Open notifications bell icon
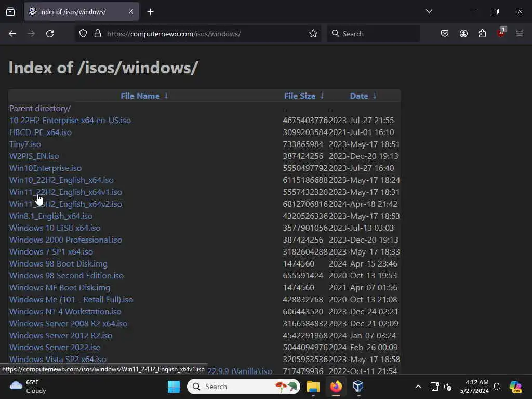The image size is (532, 399). (497, 387)
